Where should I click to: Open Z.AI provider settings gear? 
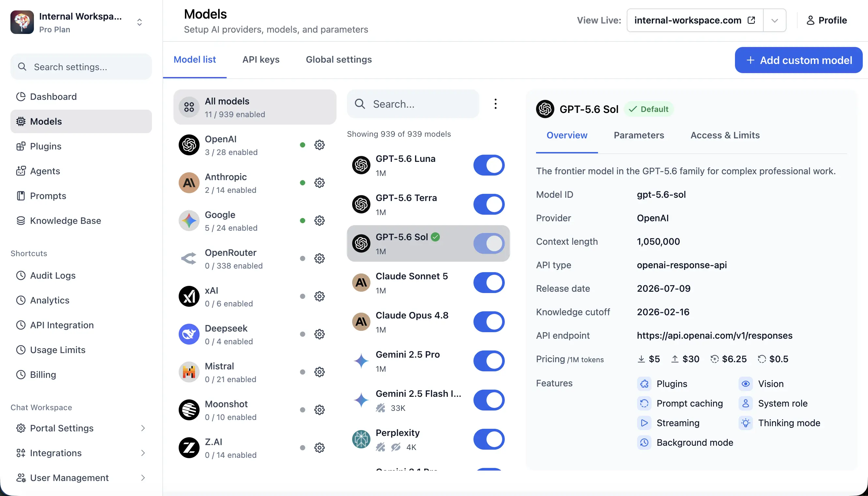[319, 448]
